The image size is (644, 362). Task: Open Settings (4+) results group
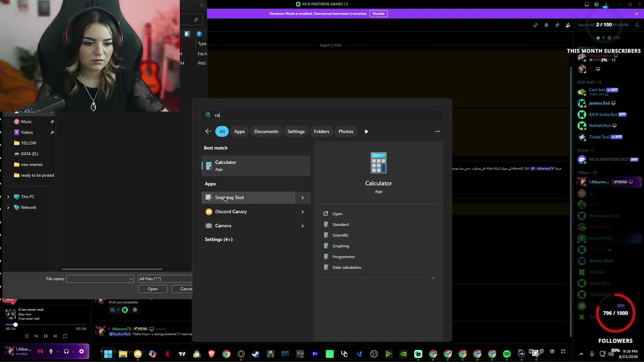point(218,239)
